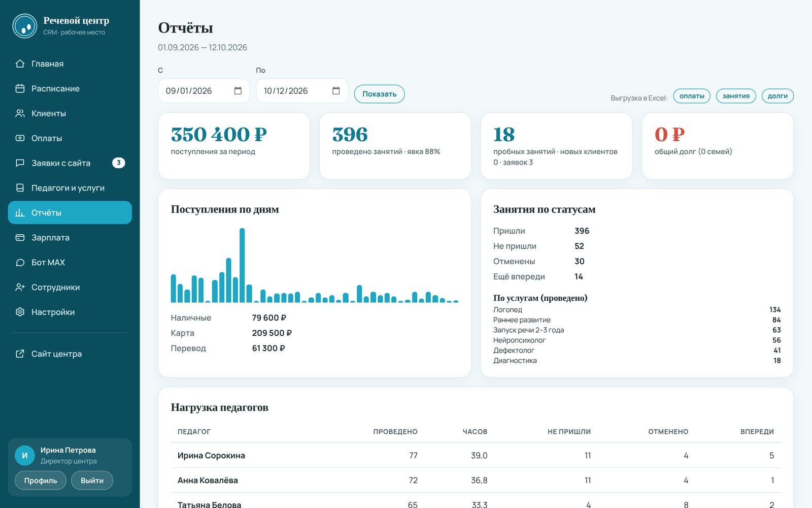Click the gear icon beside Настройки

coord(20,312)
